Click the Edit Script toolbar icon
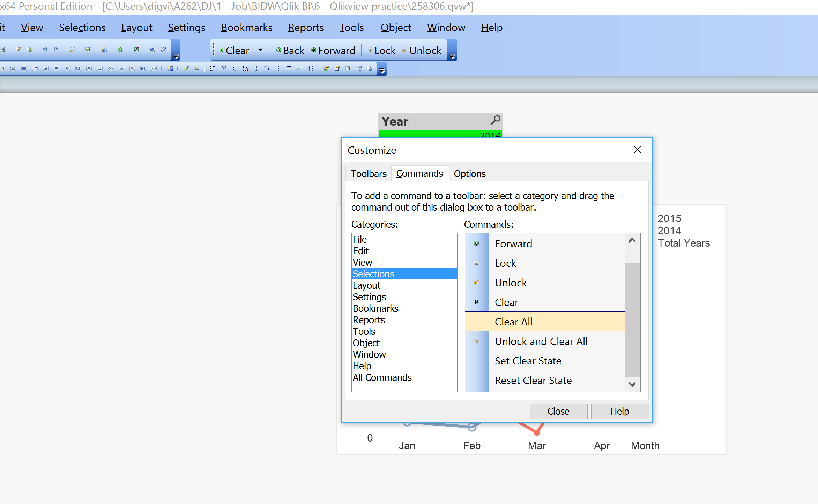The image size is (818, 504). pyautogui.click(x=18, y=50)
